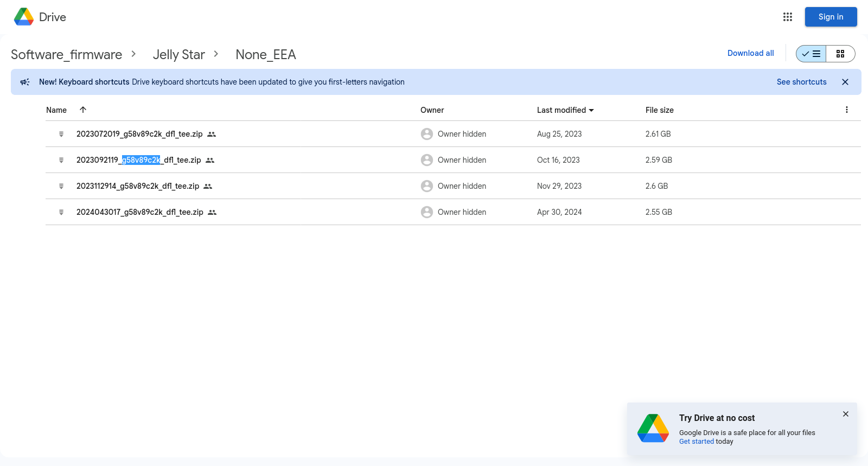The image size is (868, 466).
Task: Click the megaphone icon in shortcuts banner
Action: (x=25, y=82)
